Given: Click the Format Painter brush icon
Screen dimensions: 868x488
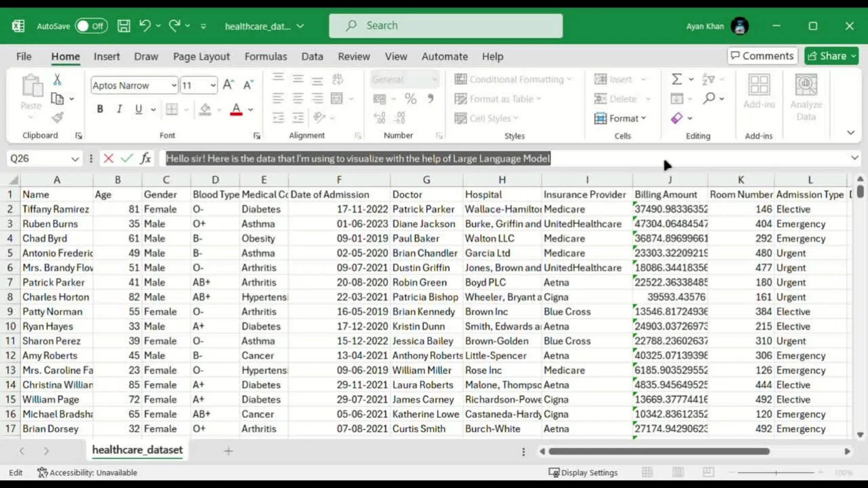Looking at the screenshot, I should tap(57, 117).
